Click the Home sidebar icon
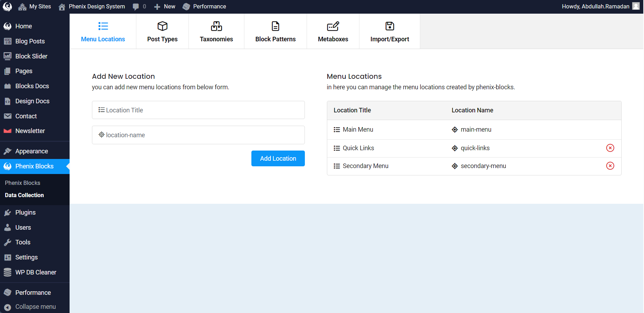Image resolution: width=644 pixels, height=313 pixels. [7, 26]
